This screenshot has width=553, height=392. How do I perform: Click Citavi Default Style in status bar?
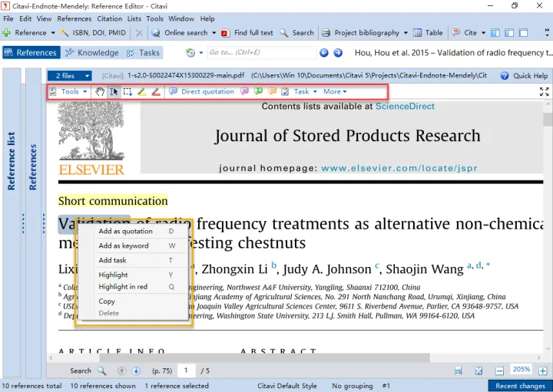(x=287, y=386)
